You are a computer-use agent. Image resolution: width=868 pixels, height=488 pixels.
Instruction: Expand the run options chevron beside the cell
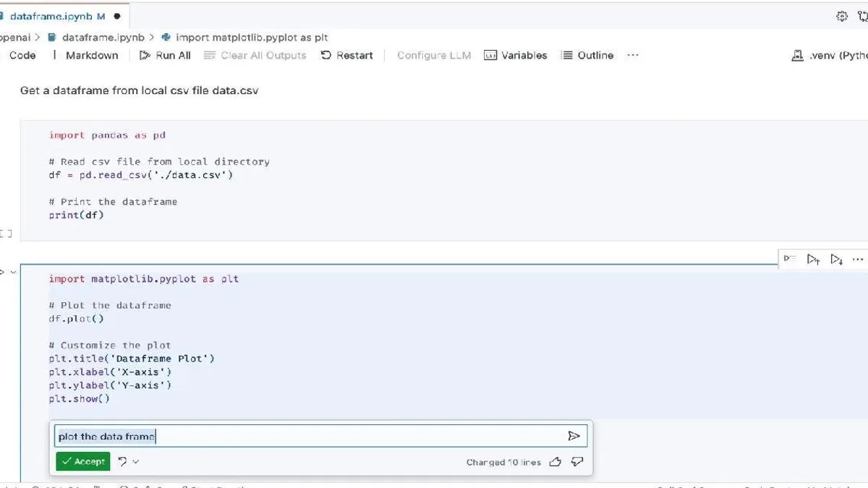coord(13,272)
